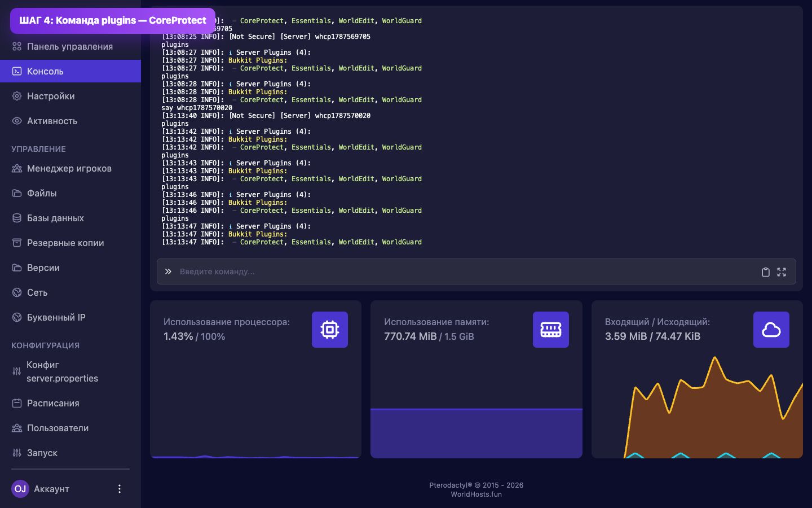Go to Файлы in the sidebar
Image resolution: width=812 pixels, height=508 pixels.
point(70,193)
